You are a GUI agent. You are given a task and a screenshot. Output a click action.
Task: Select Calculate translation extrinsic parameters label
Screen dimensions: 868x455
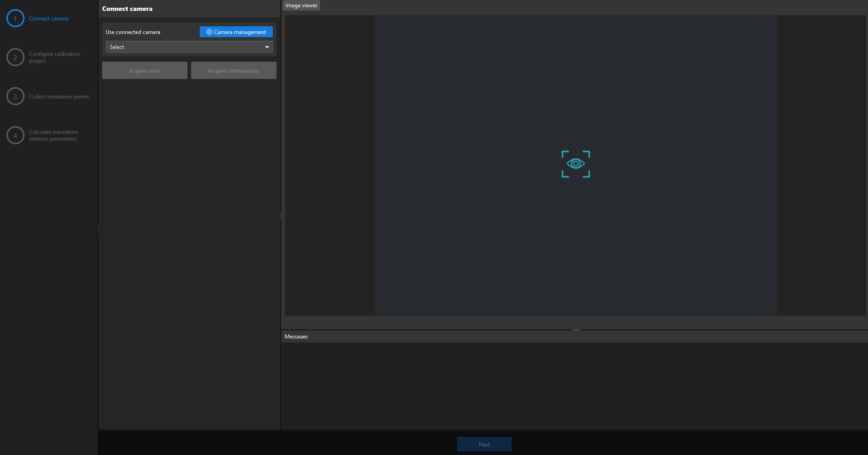(x=54, y=136)
